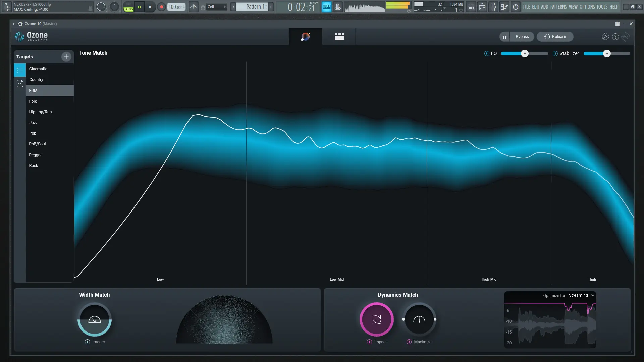
Task: Select the Hip-hop/Rap target
Action: click(40, 112)
